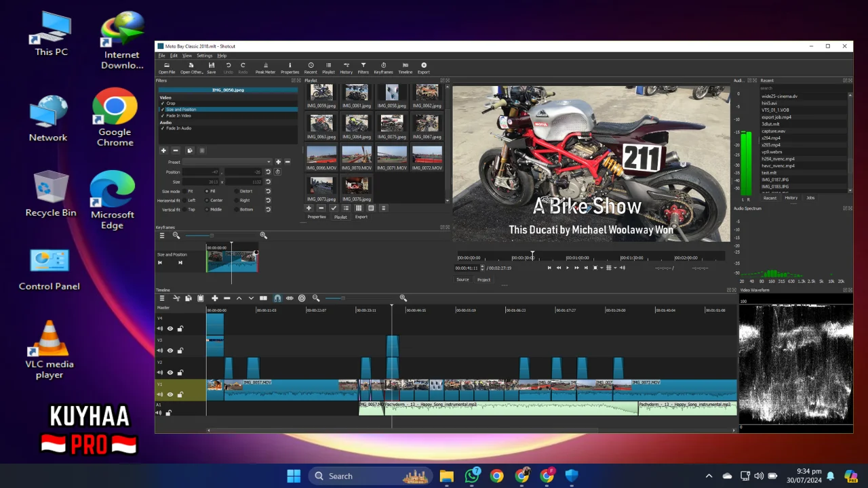Append clip using the timeline plus icon
Image resolution: width=868 pixels, height=488 pixels.
pyautogui.click(x=214, y=298)
